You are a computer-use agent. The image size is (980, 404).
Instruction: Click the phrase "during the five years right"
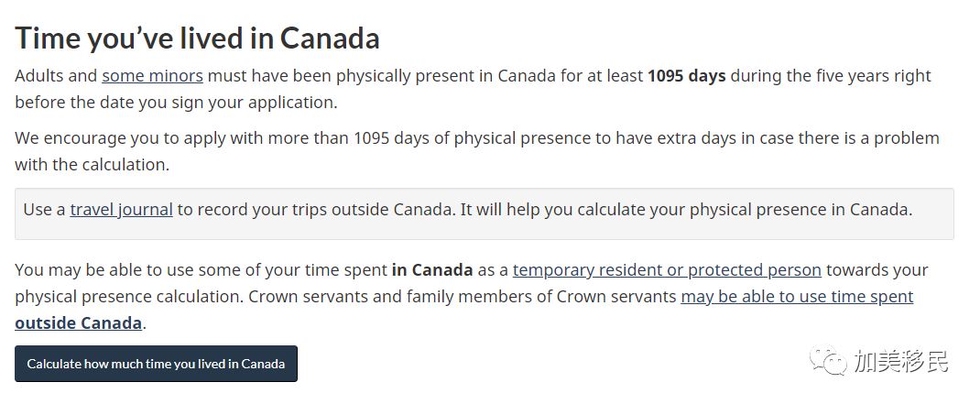click(831, 76)
